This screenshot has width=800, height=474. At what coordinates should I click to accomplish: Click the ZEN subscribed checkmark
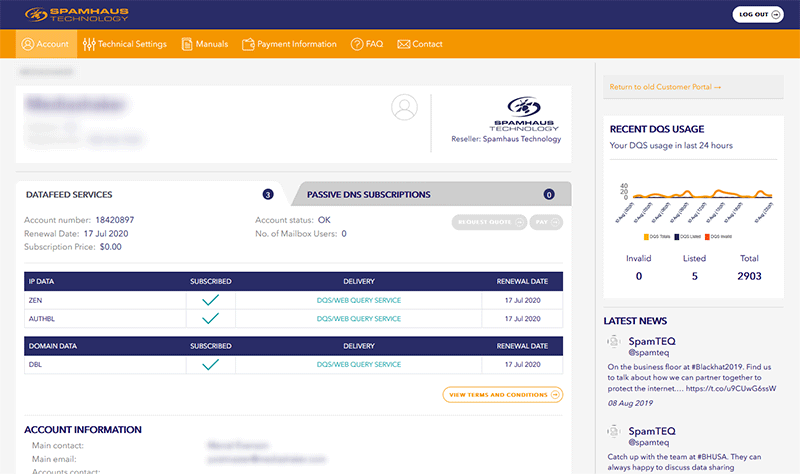coord(210,300)
